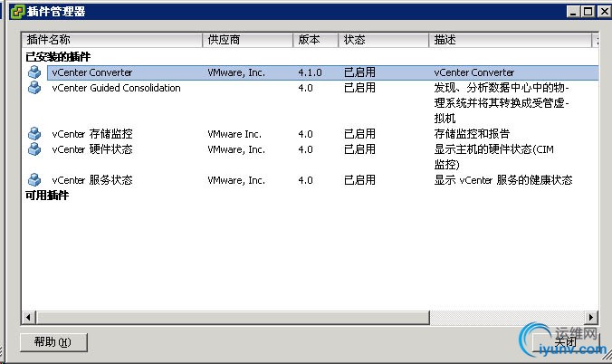Click the horizontal scrollbar thumb

point(233,318)
